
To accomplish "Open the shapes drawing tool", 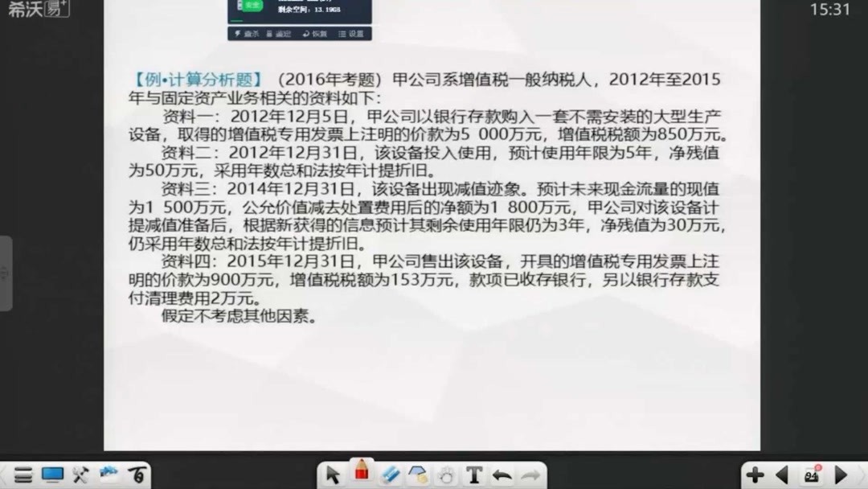I will (416, 475).
